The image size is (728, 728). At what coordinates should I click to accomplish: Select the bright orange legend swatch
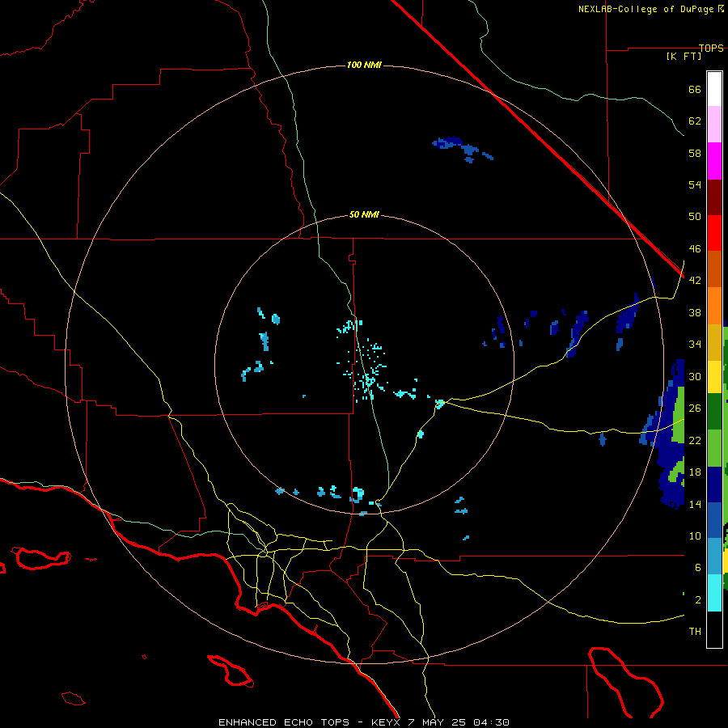tap(714, 306)
